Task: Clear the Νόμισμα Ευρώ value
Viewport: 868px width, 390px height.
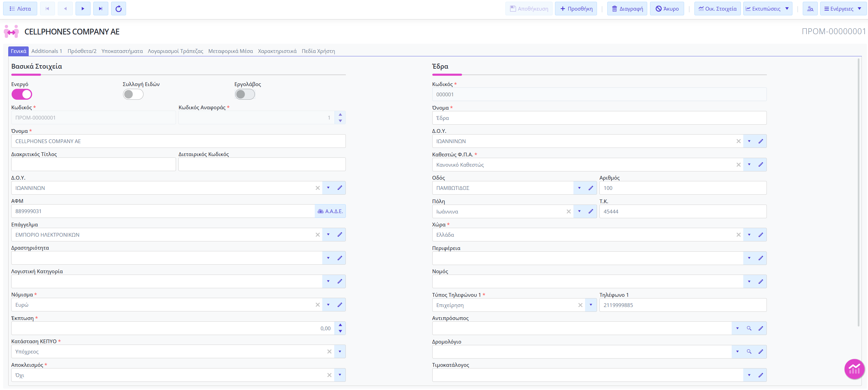Action: coord(318,305)
